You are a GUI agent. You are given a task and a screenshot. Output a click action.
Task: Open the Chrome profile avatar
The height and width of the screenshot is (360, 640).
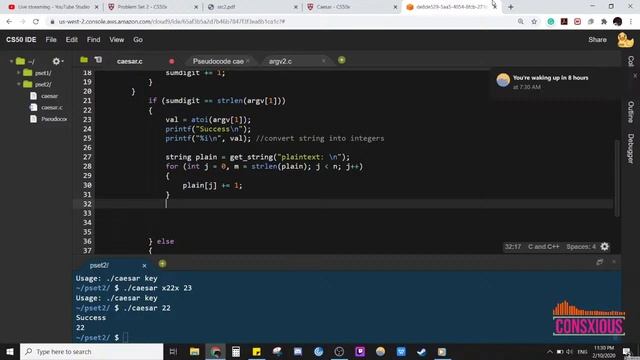(x=618, y=22)
